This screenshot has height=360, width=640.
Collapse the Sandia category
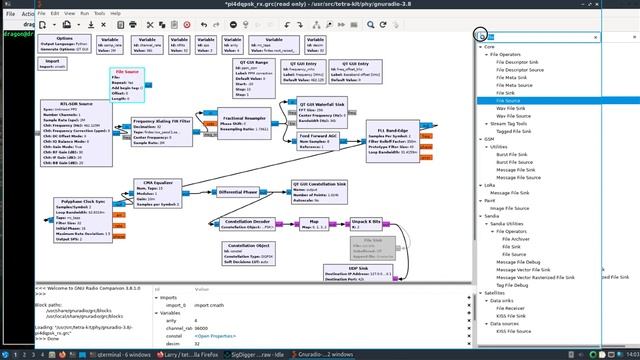[480, 216]
